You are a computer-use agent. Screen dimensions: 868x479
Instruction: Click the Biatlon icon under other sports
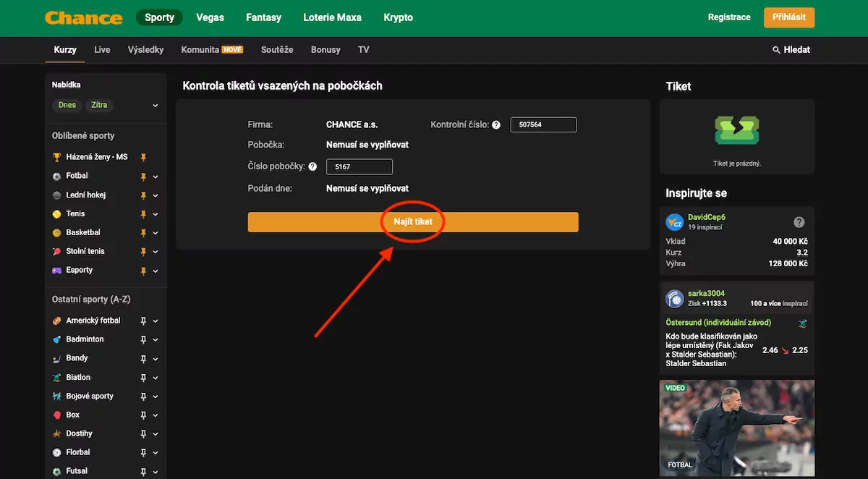[x=57, y=377]
